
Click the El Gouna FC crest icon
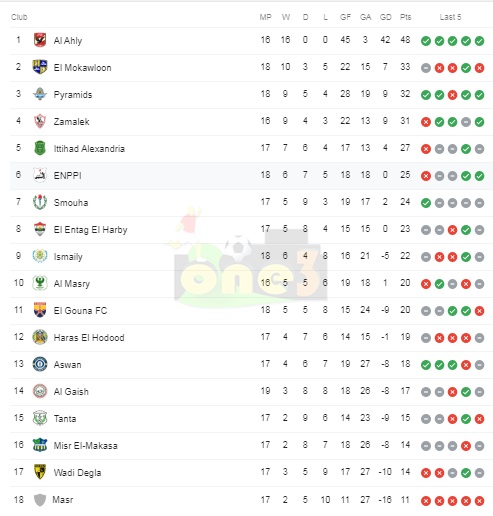pos(40,310)
